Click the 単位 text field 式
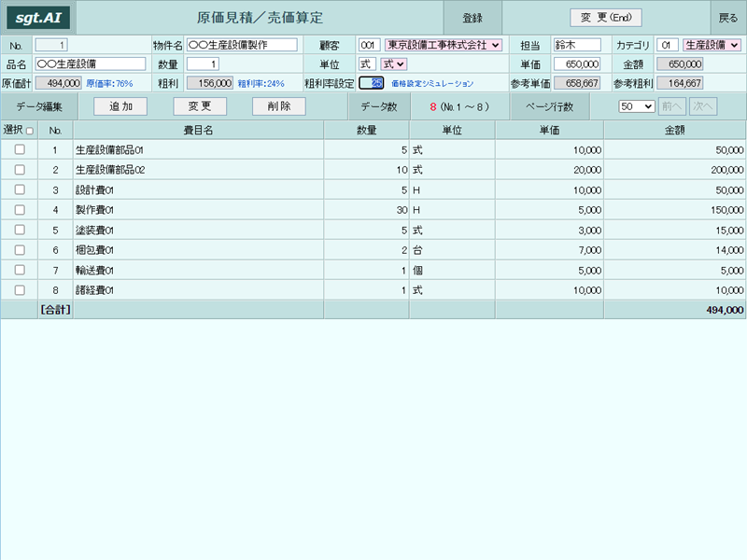Screen dimensions: 747x560 tap(367, 63)
